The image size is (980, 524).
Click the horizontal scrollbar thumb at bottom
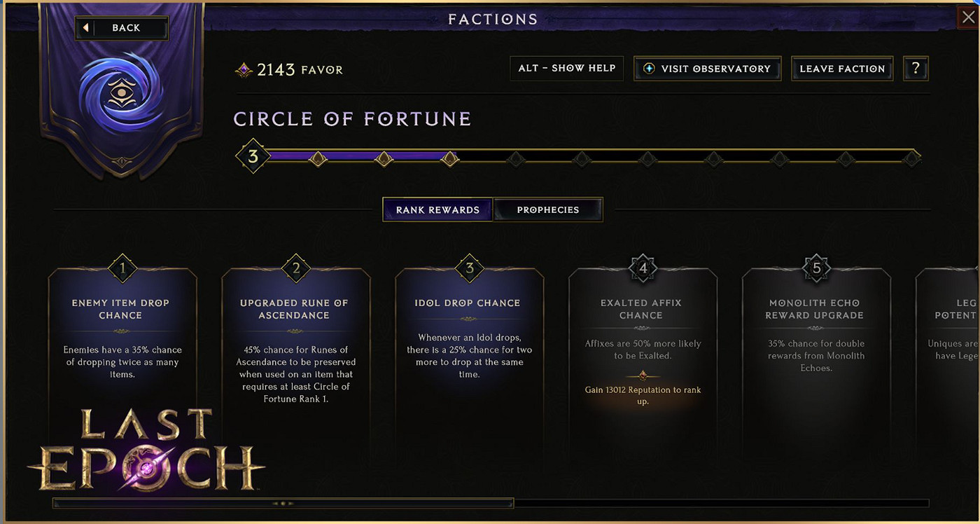click(x=283, y=503)
